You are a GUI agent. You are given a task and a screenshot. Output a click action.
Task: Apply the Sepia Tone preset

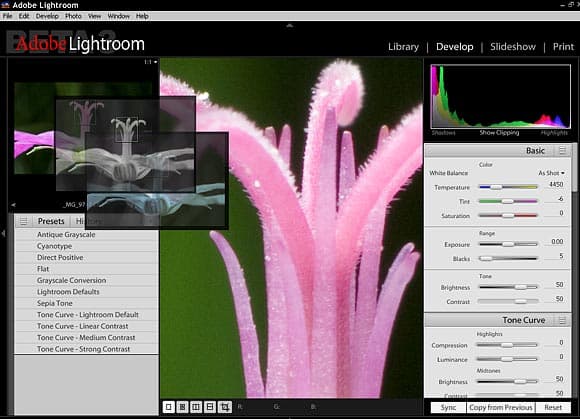click(x=87, y=303)
